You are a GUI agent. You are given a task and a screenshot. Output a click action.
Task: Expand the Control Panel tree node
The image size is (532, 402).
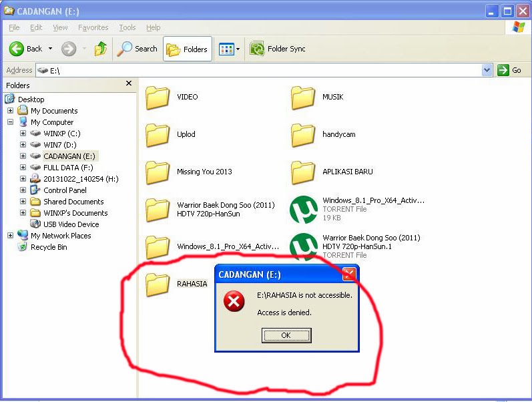[x=23, y=190]
